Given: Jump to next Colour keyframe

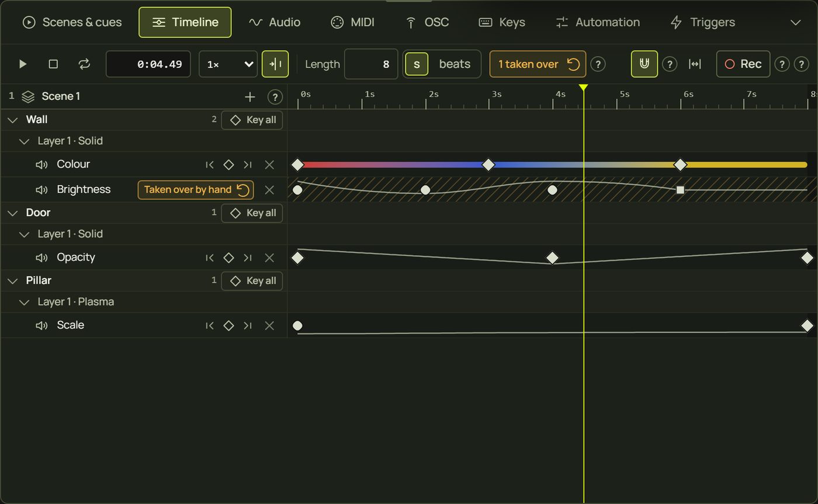Looking at the screenshot, I should click(x=248, y=165).
